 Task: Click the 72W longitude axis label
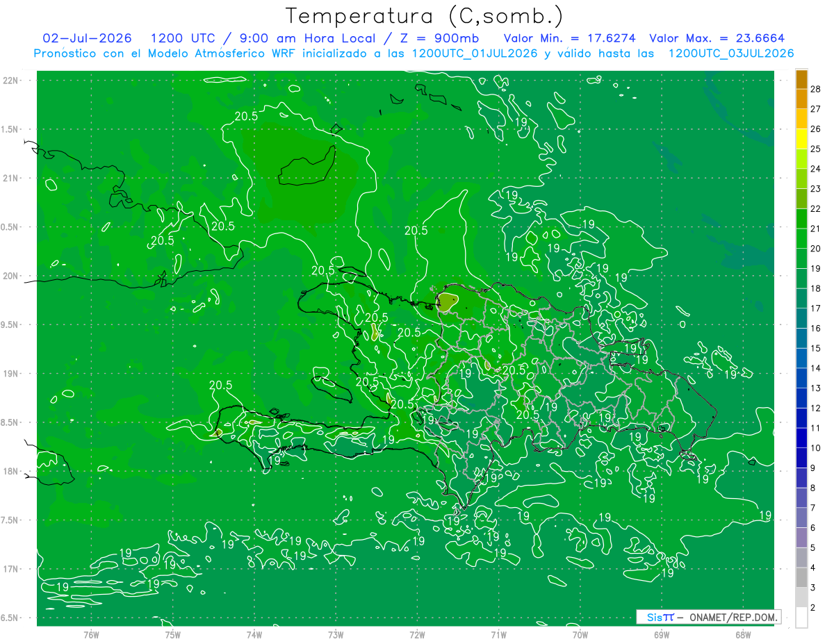point(417,635)
